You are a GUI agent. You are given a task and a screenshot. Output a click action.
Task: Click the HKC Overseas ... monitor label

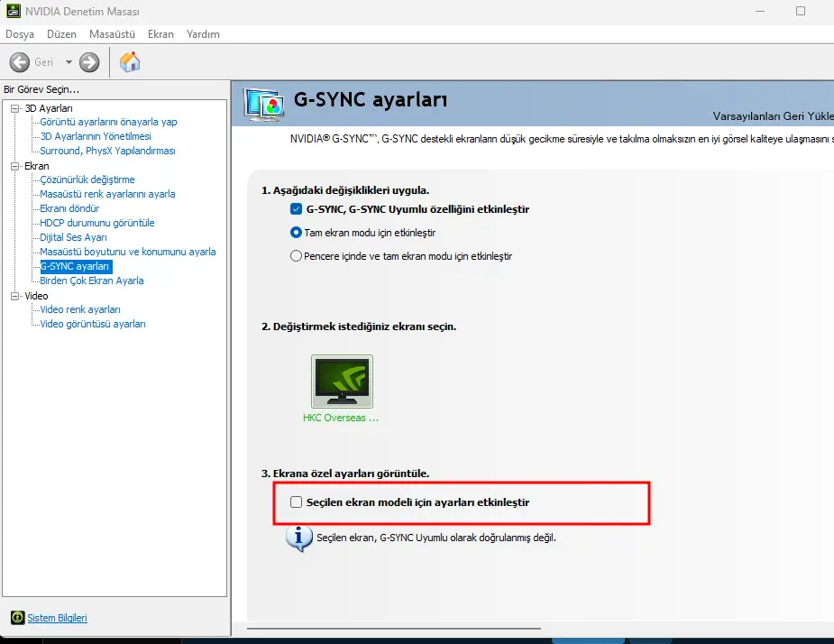(x=341, y=418)
